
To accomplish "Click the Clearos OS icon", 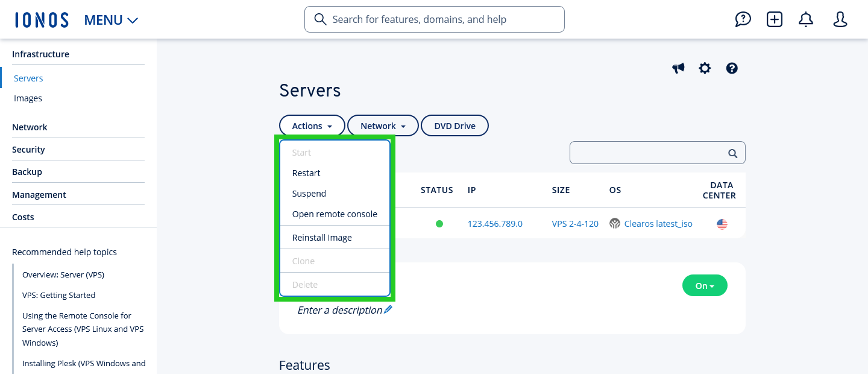I will click(x=615, y=224).
